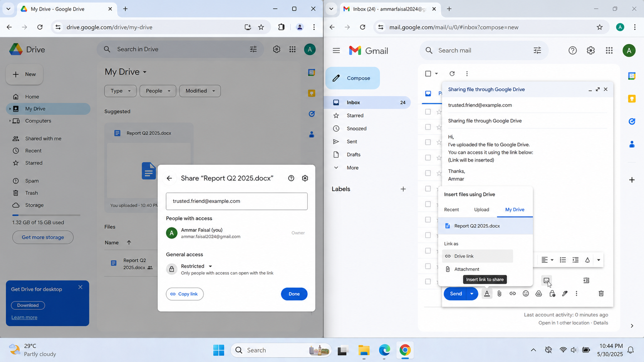This screenshot has width=644, height=362.
Task: Toggle confidential mode lock icon
Action: [552, 294]
